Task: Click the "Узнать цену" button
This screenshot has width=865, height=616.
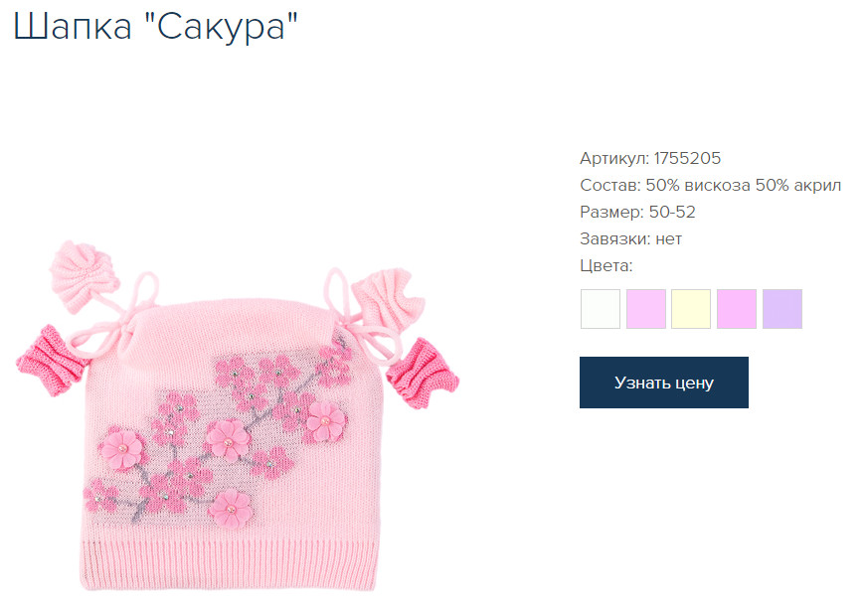Action: click(x=663, y=383)
